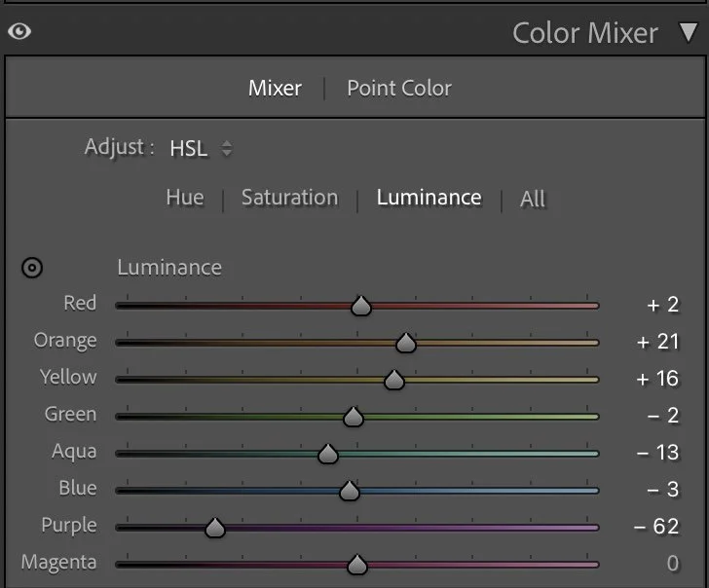Switch to the Mixer tab
Viewport: 709px width, 588px height.
click(x=275, y=89)
